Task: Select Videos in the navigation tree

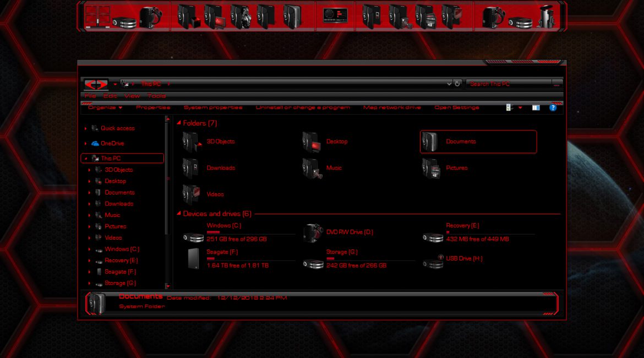Action: pyautogui.click(x=113, y=238)
